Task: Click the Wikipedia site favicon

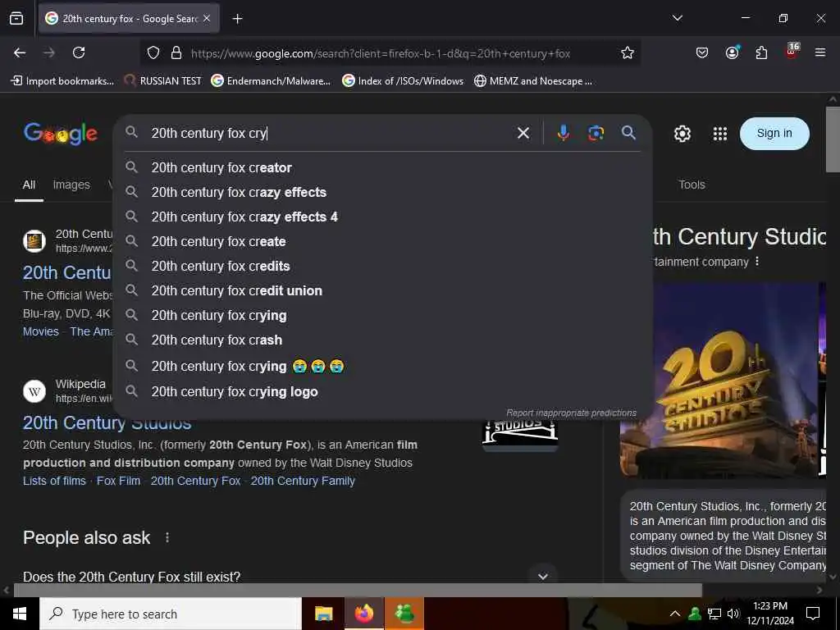Action: (34, 391)
